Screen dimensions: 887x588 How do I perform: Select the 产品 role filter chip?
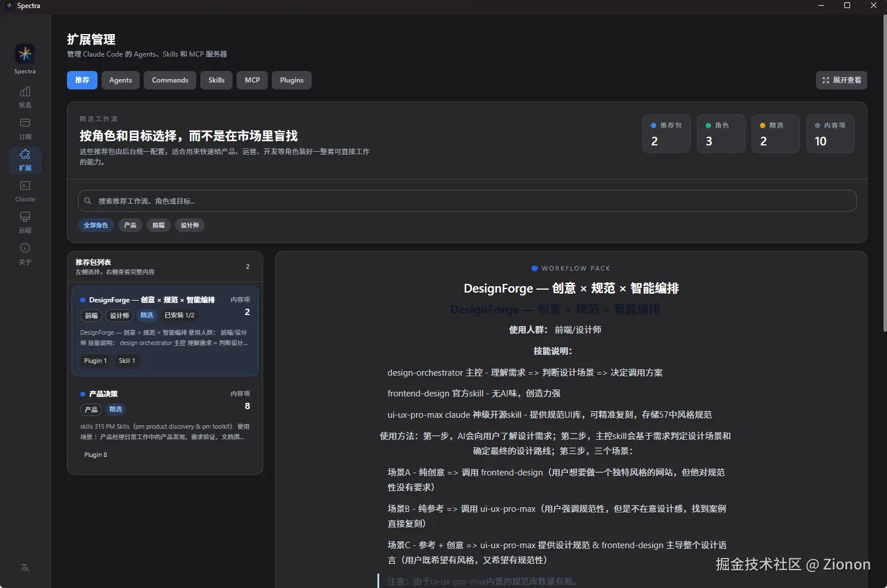pyautogui.click(x=130, y=225)
